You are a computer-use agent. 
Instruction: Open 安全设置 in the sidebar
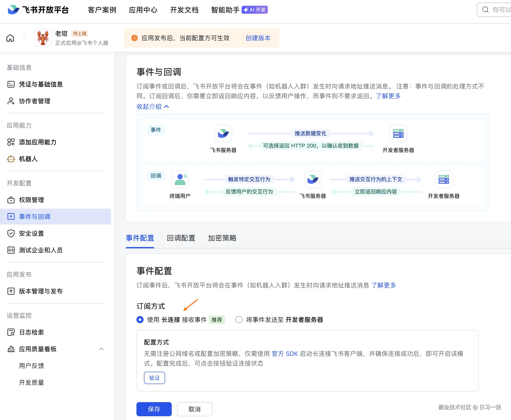point(32,233)
